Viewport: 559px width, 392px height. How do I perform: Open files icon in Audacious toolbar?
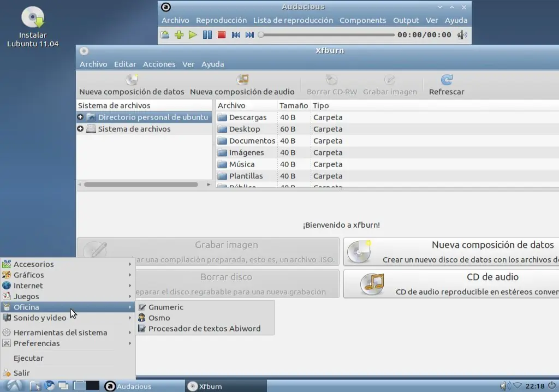click(x=165, y=34)
